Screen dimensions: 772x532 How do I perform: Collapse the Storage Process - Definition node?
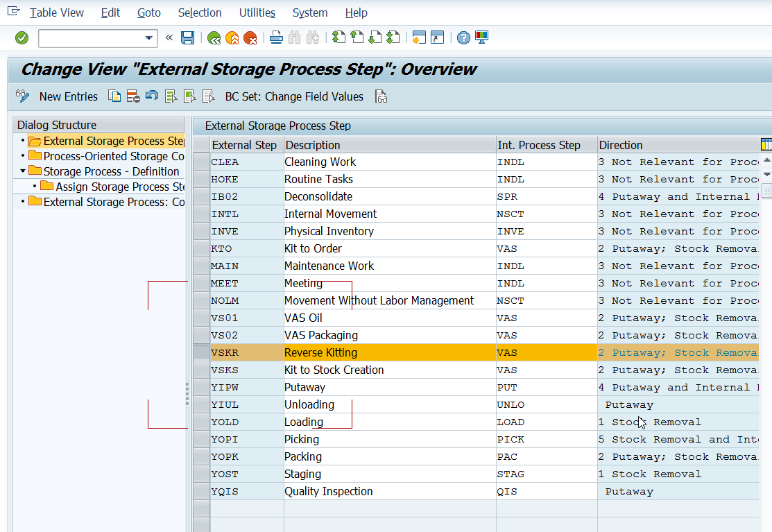click(x=23, y=171)
